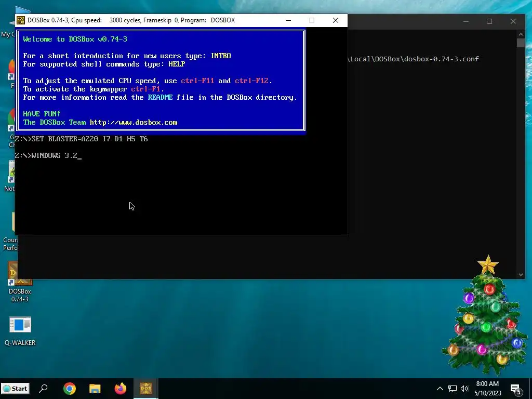
Task: Click Welcome to DOSBox v0.74-3 heading
Action: [x=75, y=39]
